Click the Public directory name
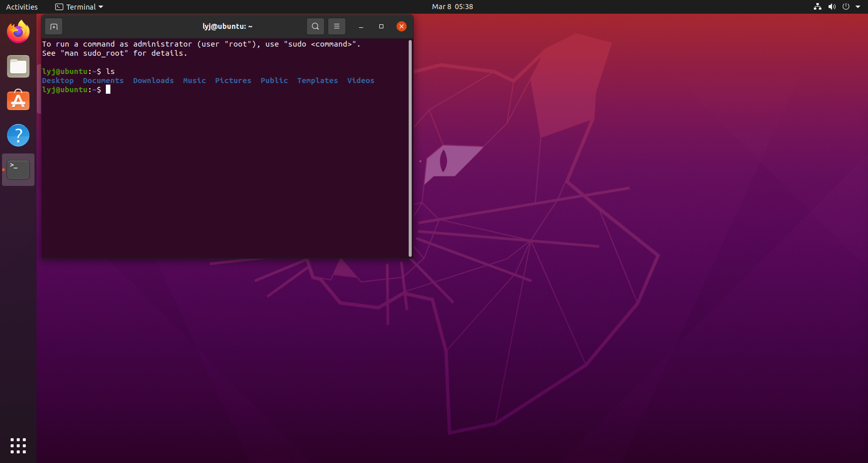868x463 pixels. pyautogui.click(x=274, y=81)
